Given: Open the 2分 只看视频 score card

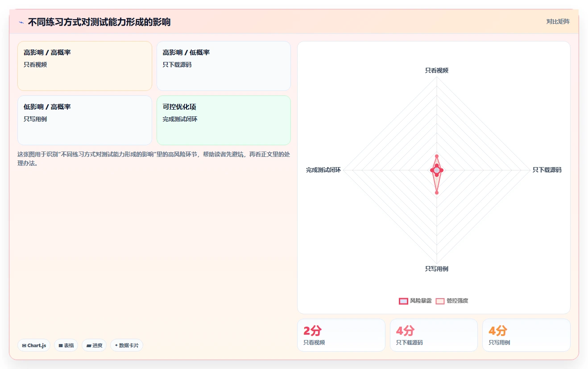Looking at the screenshot, I should click(x=341, y=335).
